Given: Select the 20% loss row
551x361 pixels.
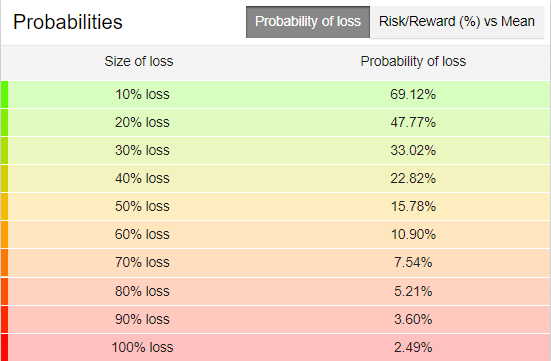Looking at the screenshot, I should pyautogui.click(x=276, y=123).
